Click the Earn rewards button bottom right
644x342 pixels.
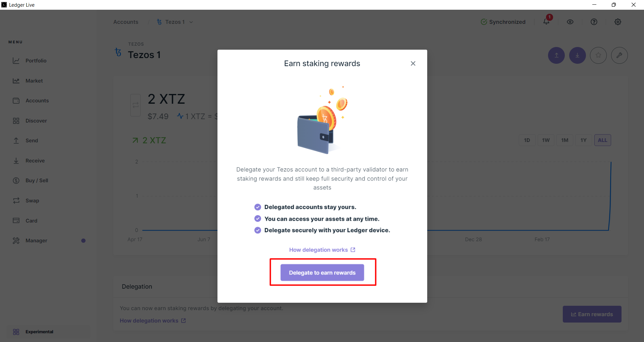pyautogui.click(x=592, y=314)
